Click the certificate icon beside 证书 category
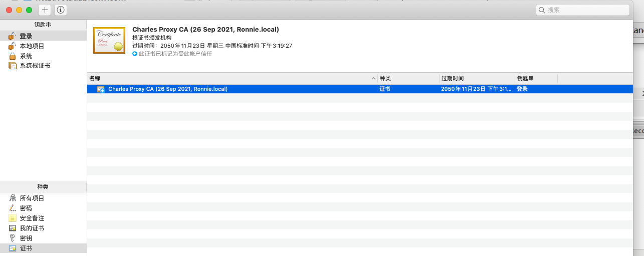The height and width of the screenshot is (256, 644). (13, 248)
